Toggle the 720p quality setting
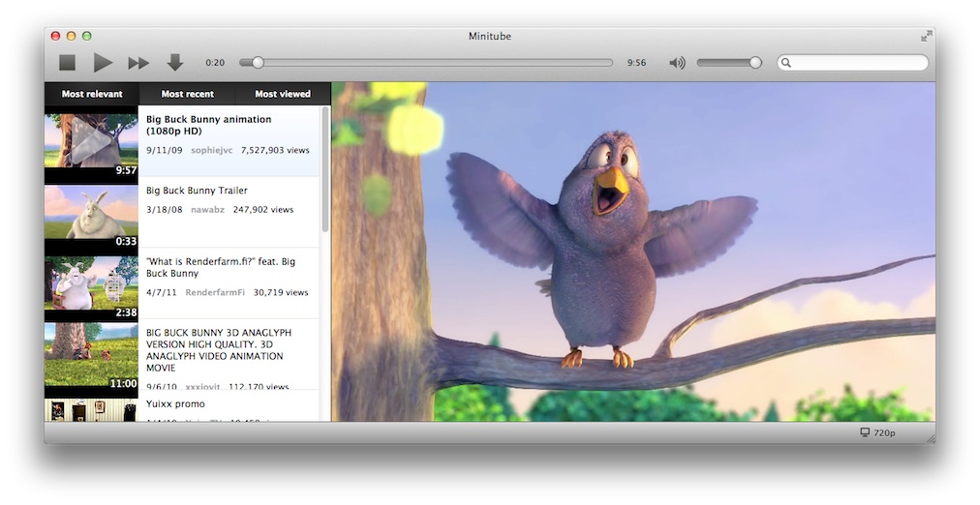980x505 pixels. click(x=884, y=432)
